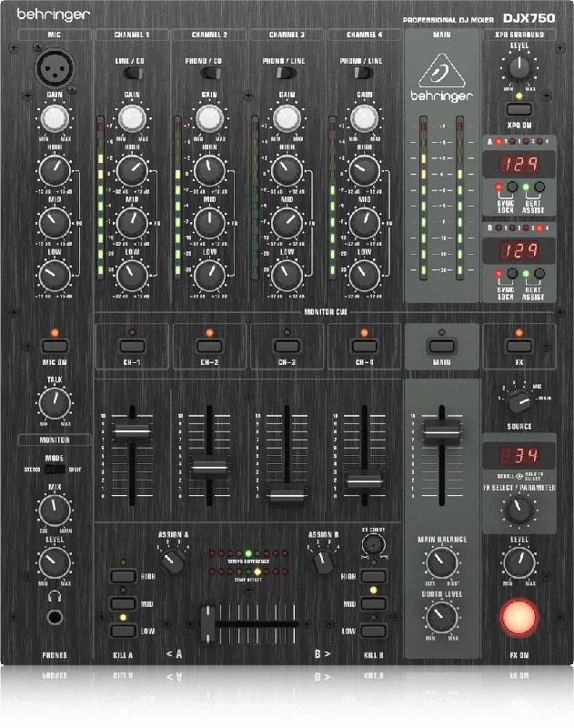Switch the monitor MODE stereo/split selector
Screen dimensions: 574x728
point(55,470)
